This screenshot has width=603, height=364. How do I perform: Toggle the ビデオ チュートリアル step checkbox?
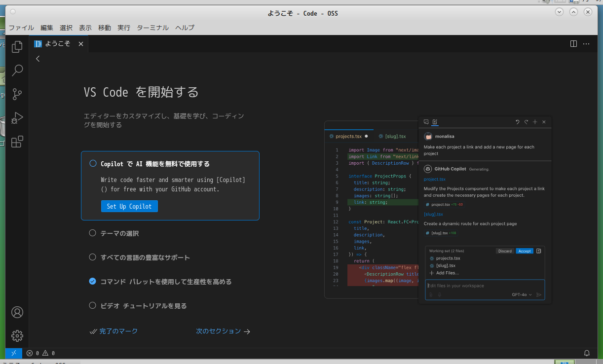coord(92,305)
